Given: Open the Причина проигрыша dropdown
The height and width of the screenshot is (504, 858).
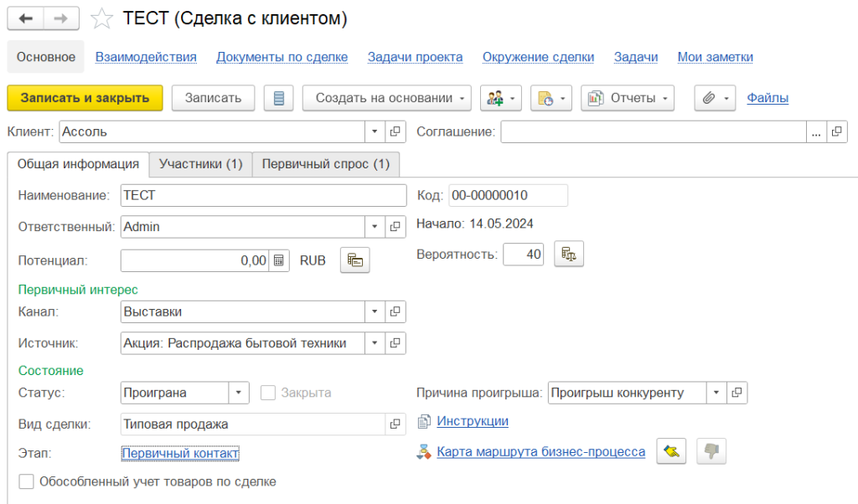Looking at the screenshot, I should click(x=716, y=393).
